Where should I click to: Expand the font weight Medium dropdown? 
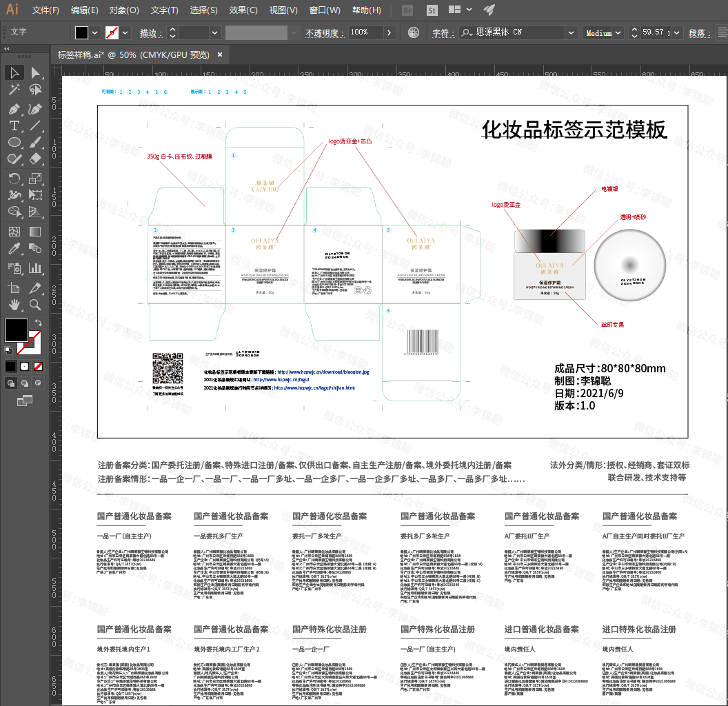pyautogui.click(x=617, y=32)
